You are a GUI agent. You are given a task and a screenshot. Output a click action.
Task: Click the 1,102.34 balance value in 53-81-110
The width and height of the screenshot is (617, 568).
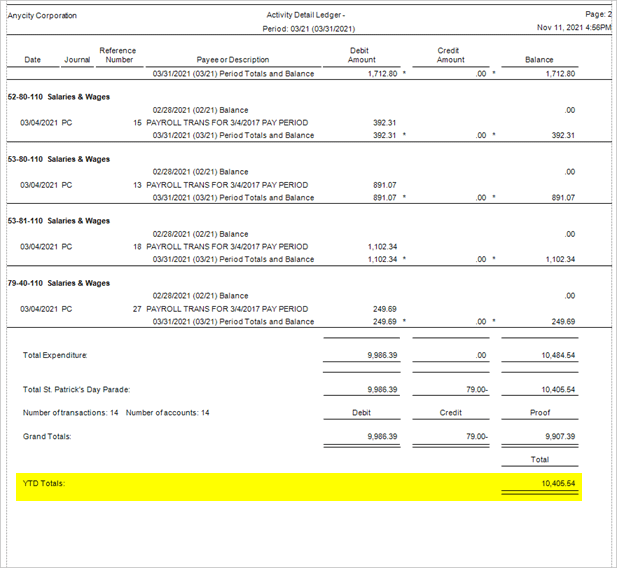click(560, 259)
